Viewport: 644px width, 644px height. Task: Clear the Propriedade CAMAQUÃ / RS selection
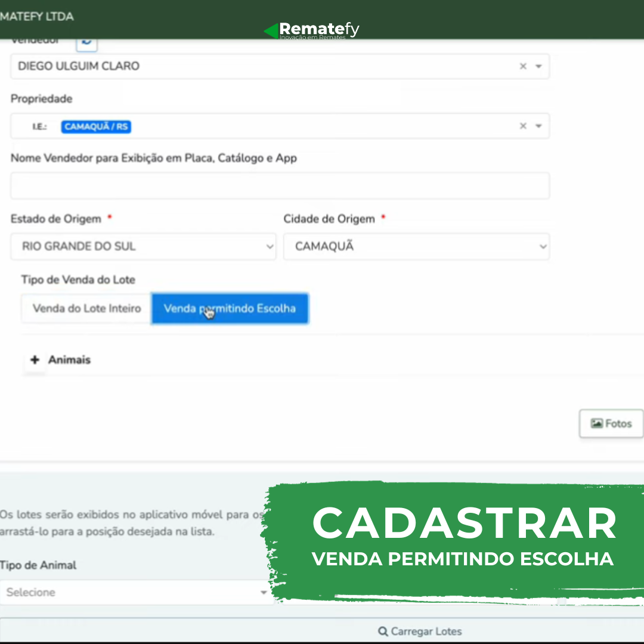(523, 126)
